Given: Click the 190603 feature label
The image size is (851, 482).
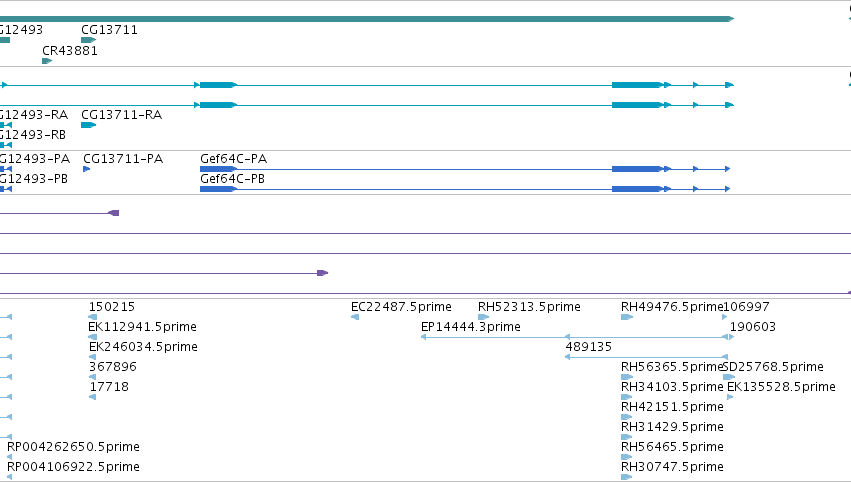Looking at the screenshot, I should (753, 327).
